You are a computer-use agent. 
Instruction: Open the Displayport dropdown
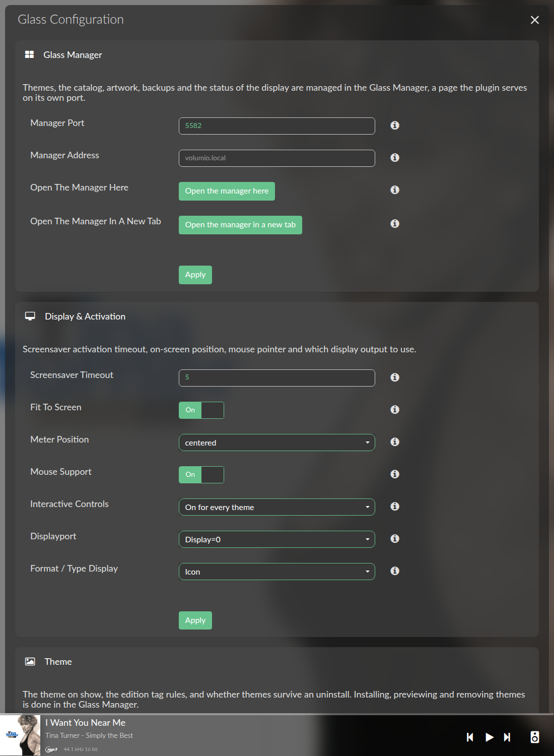277,539
